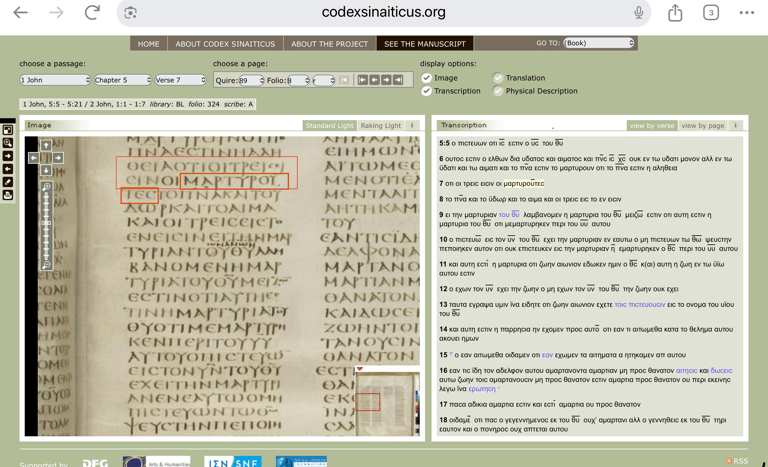This screenshot has width=768, height=467.
Task: Click the browser forward arrow
Action: coord(56,12)
